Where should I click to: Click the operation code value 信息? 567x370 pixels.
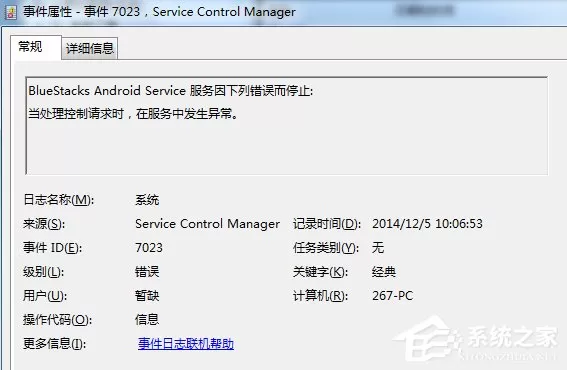point(147,319)
